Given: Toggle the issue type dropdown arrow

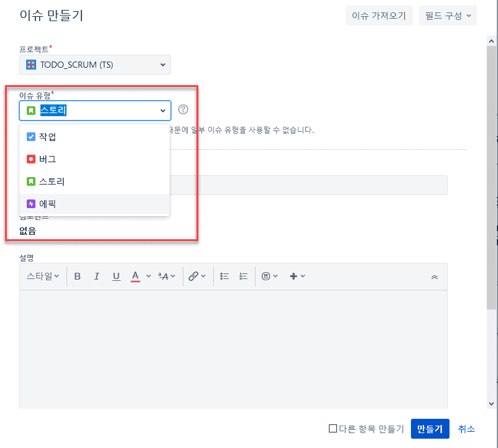Looking at the screenshot, I should point(163,111).
